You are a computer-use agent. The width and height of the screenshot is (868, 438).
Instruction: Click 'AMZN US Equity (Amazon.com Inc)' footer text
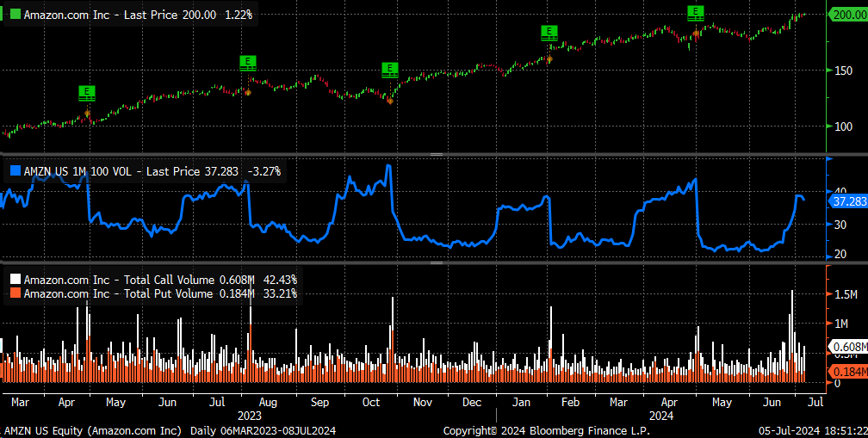(x=92, y=430)
